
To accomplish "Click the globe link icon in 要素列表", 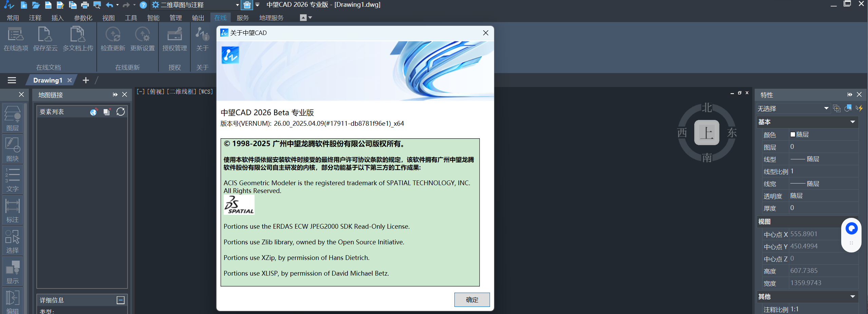I will tap(94, 112).
